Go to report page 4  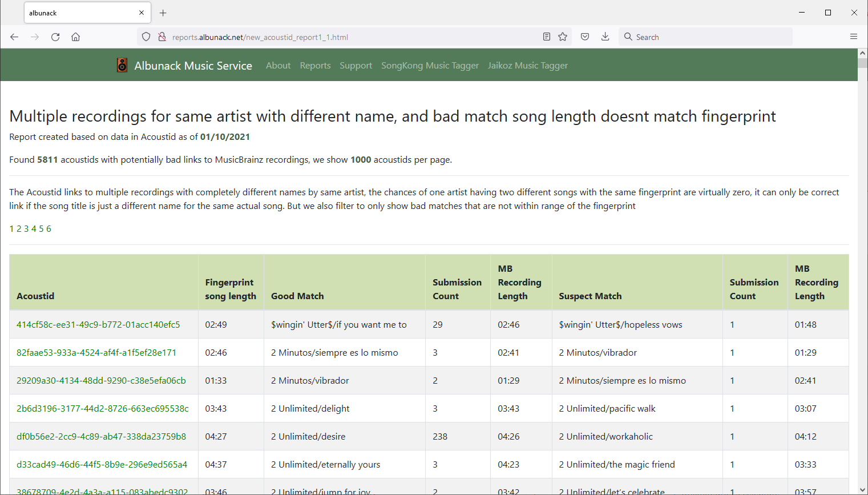tap(34, 228)
